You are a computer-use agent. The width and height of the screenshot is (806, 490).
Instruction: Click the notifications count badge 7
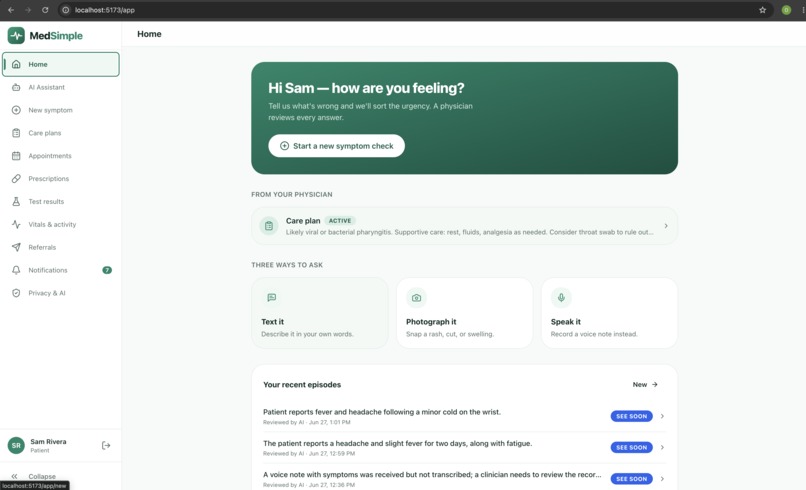107,270
